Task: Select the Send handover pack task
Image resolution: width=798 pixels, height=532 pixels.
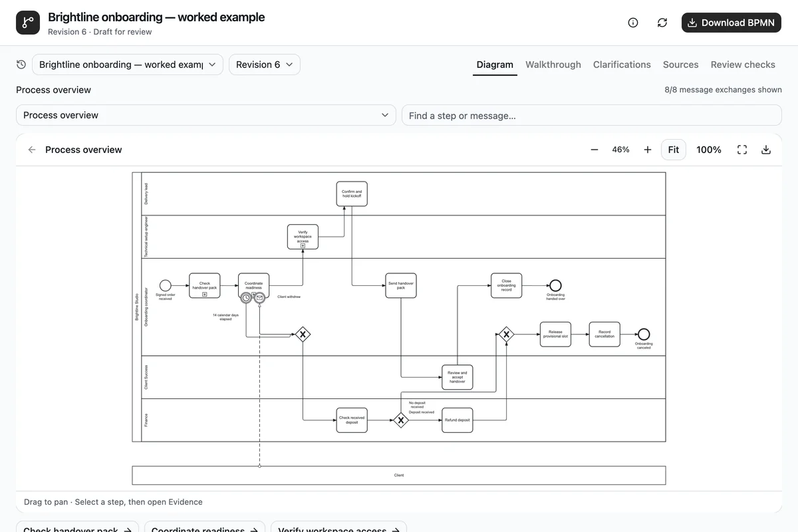Action: pyautogui.click(x=401, y=285)
